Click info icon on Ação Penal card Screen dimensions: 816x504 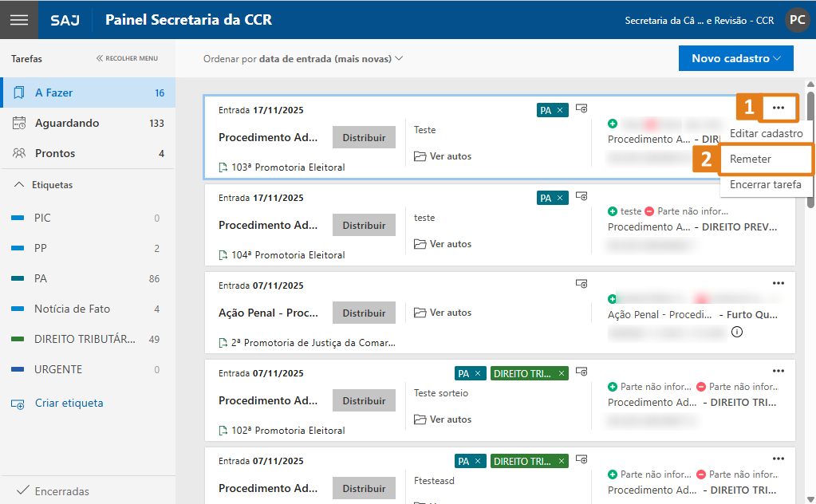click(x=737, y=332)
